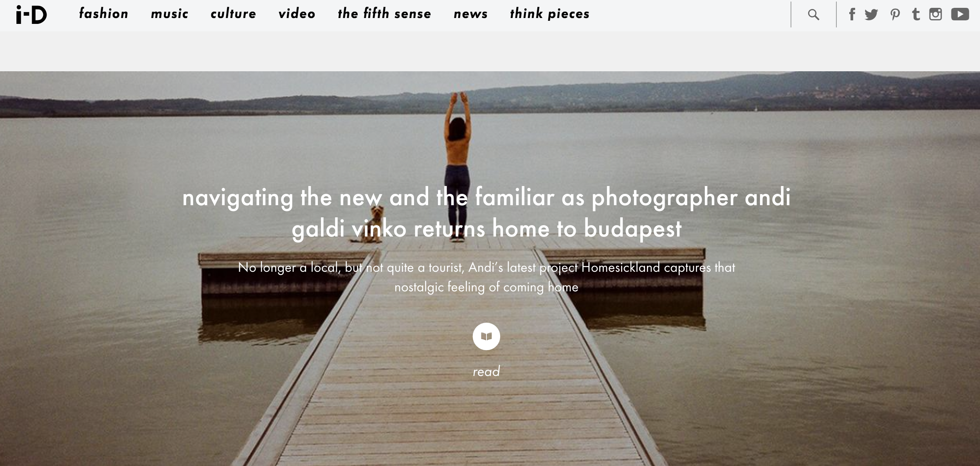Screen dimensions: 980x466
Task: Click the round book read icon
Action: coord(486,336)
